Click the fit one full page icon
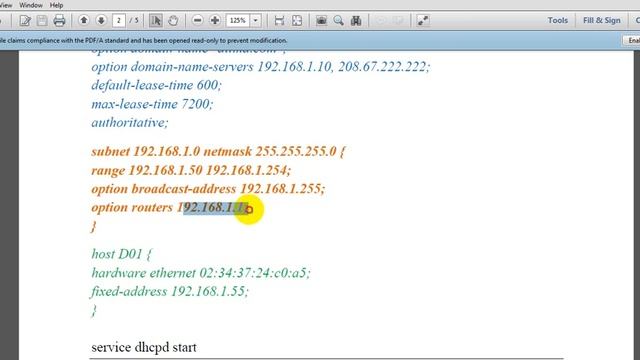The image size is (640, 360). click(297, 20)
